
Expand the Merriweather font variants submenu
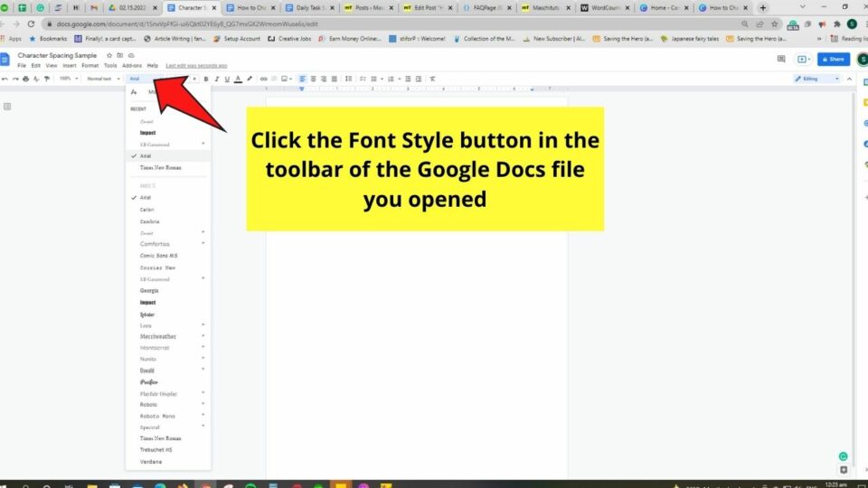(203, 336)
